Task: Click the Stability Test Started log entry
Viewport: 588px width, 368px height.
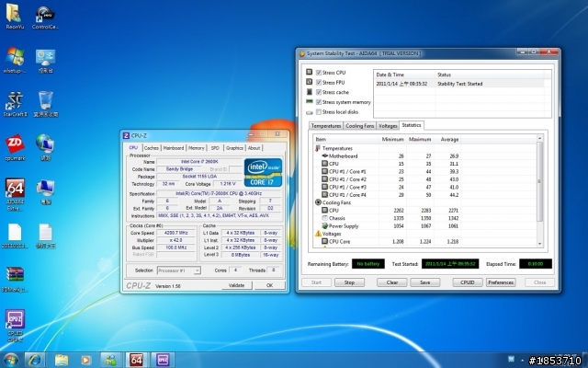Action: coord(459,84)
